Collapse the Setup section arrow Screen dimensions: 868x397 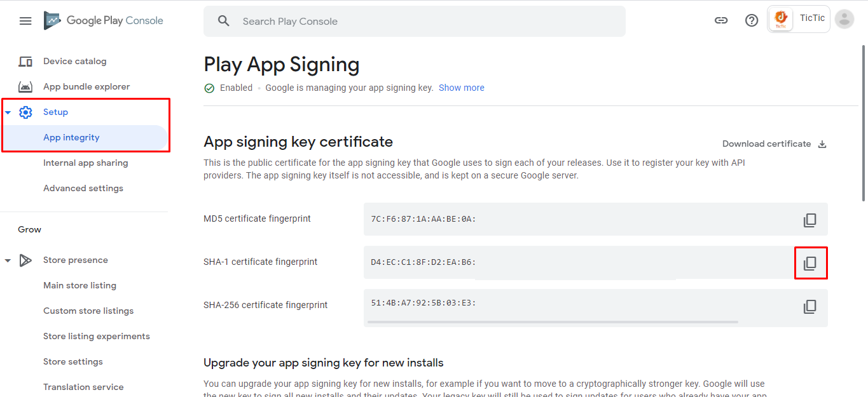point(8,112)
